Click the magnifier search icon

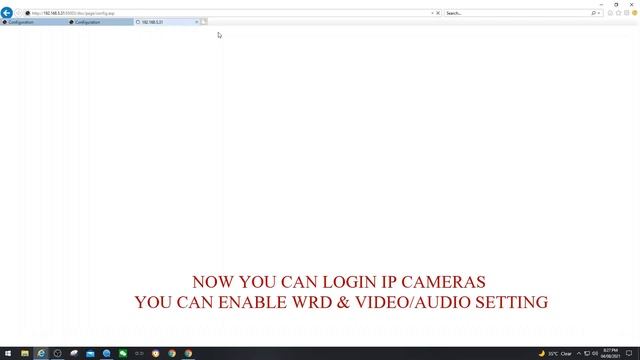[593, 13]
